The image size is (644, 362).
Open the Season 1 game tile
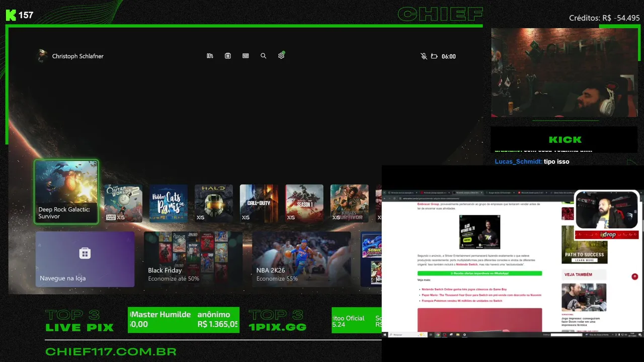[304, 203]
